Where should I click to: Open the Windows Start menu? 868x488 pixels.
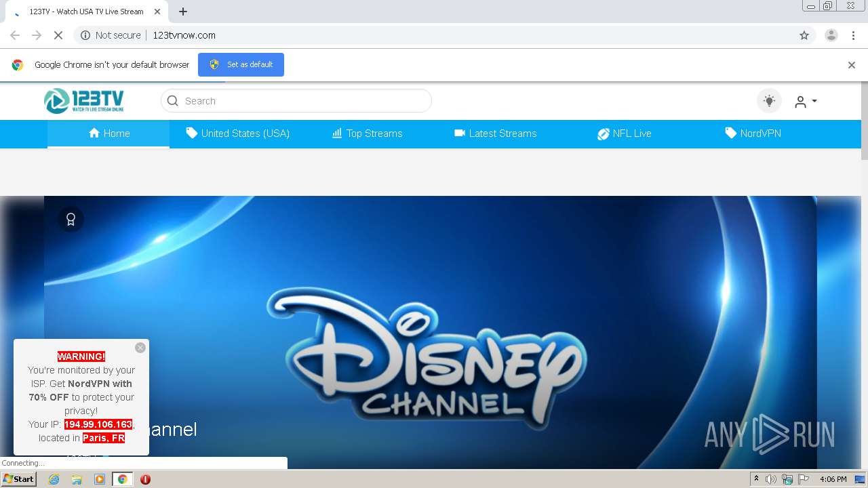19,479
